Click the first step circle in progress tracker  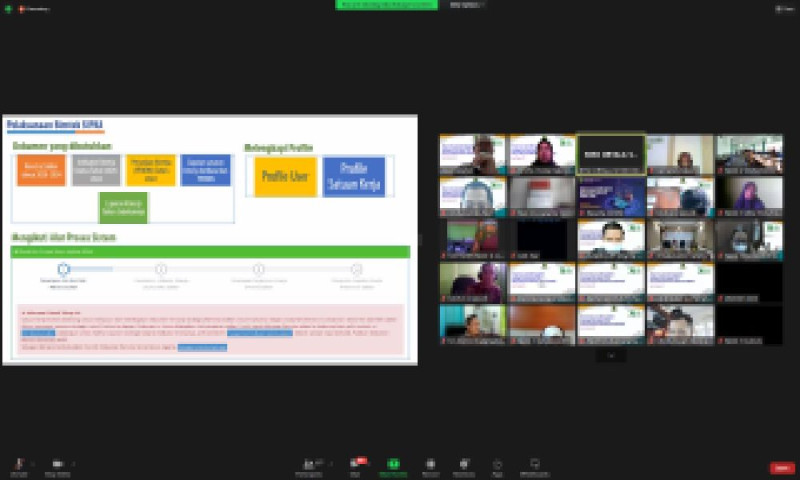[x=63, y=269]
